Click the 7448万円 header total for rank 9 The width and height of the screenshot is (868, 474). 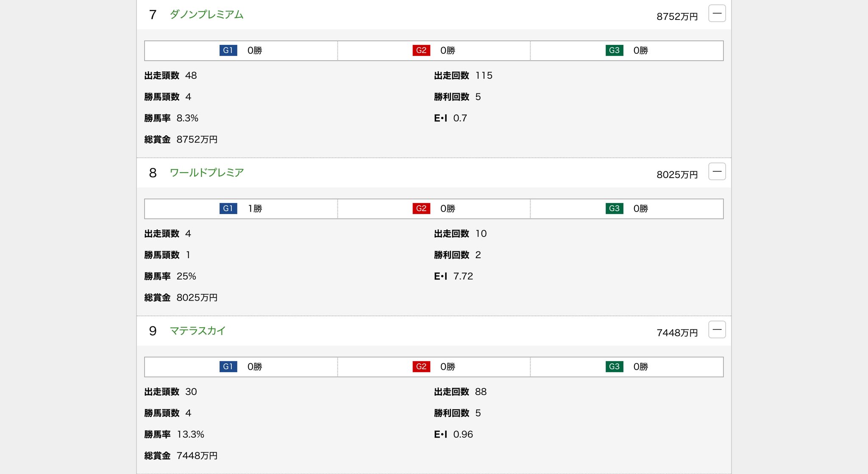coord(677,333)
